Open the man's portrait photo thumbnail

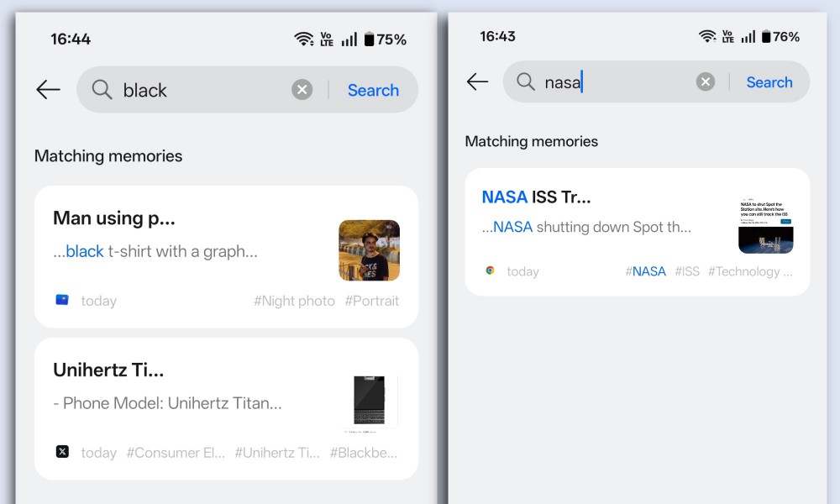coord(369,250)
